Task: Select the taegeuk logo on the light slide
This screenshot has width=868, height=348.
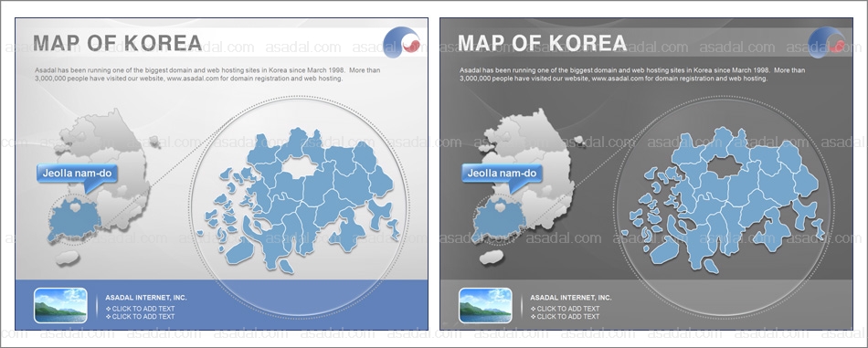Action: 402,42
